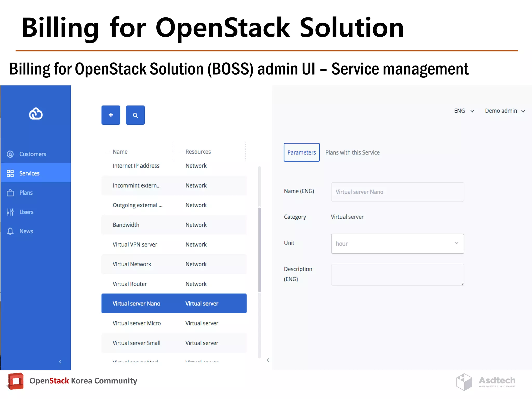Click the Resources column header
This screenshot has height=399, width=532.
tap(198, 152)
